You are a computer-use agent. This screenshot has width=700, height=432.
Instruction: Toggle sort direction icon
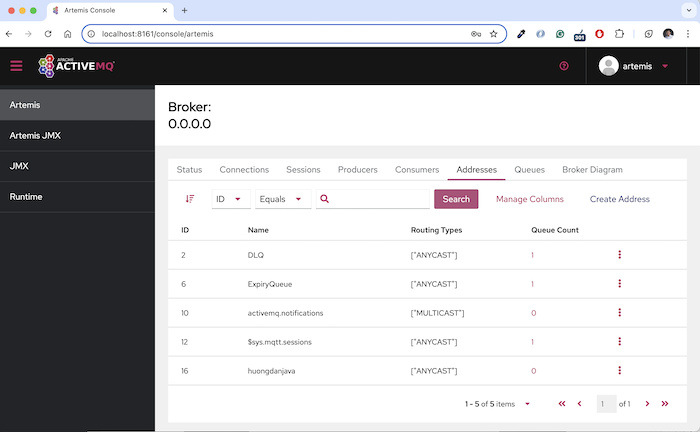[190, 199]
